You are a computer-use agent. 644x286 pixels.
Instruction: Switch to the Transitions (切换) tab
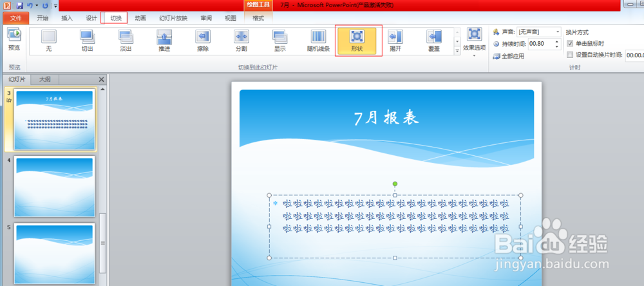[x=116, y=18]
